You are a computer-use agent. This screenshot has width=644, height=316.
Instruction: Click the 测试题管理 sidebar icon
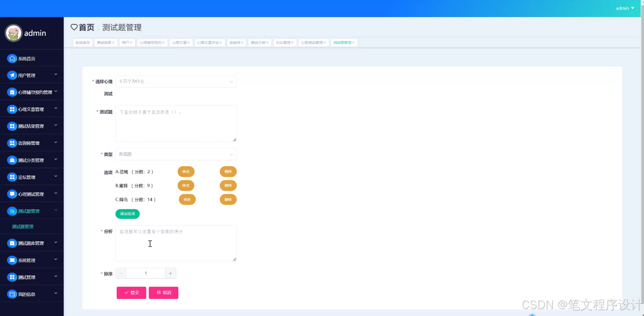12,211
